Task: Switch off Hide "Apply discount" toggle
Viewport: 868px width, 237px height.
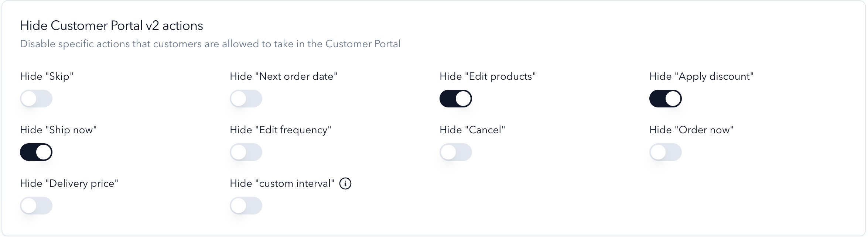Action: pos(666,99)
